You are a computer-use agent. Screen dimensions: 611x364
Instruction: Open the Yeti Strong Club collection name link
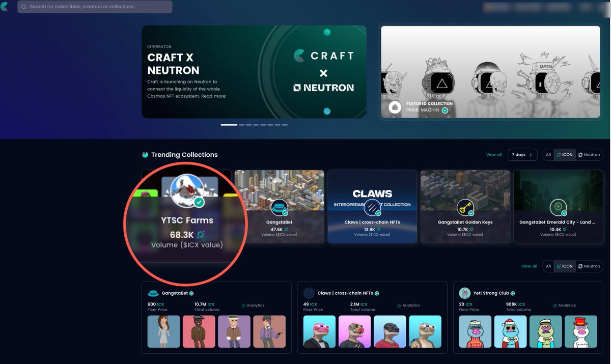pos(491,293)
